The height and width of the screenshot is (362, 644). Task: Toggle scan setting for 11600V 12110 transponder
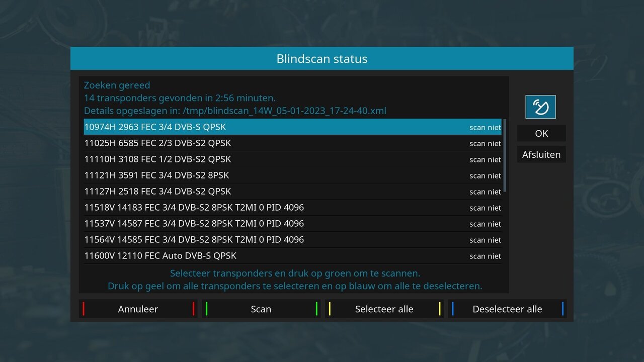coord(485,256)
